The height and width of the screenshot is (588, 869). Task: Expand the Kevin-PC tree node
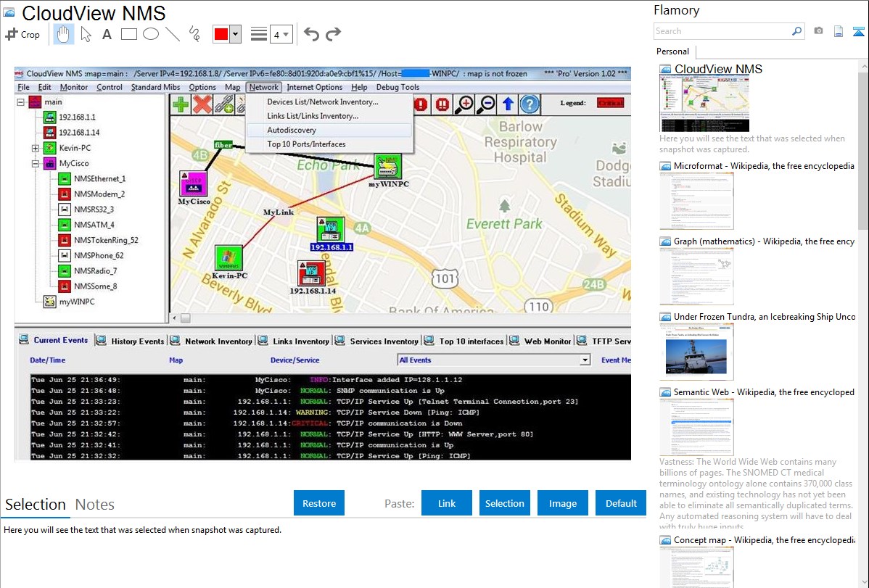coord(36,148)
